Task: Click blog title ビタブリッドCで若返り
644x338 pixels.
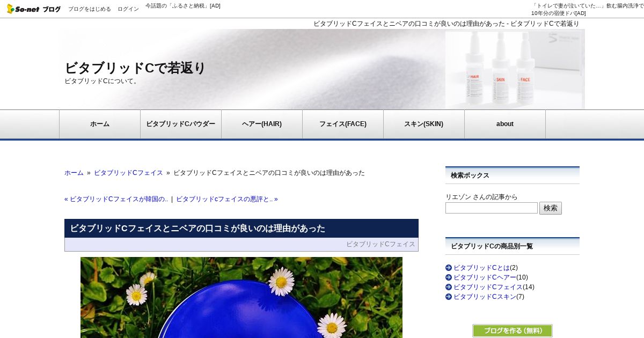Action: (135, 68)
